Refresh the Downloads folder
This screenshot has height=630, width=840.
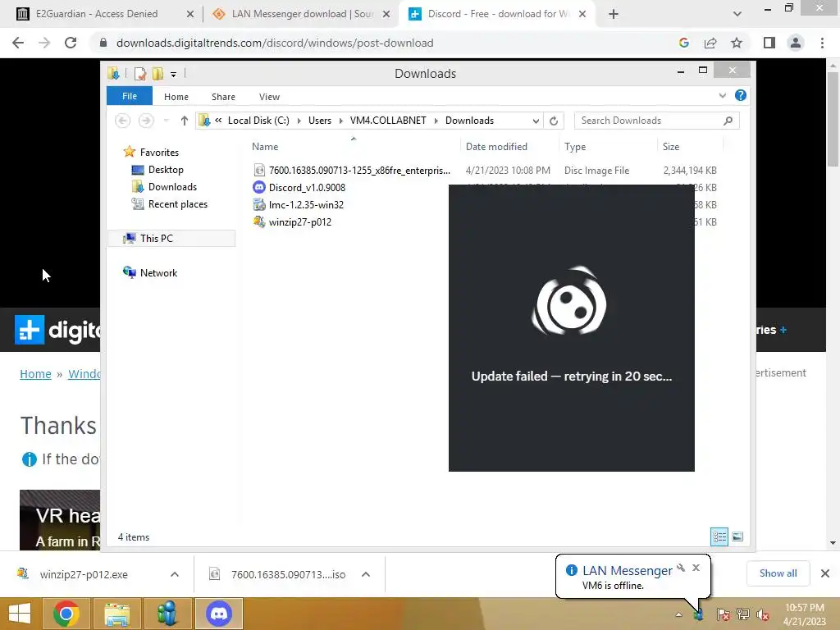[554, 121]
